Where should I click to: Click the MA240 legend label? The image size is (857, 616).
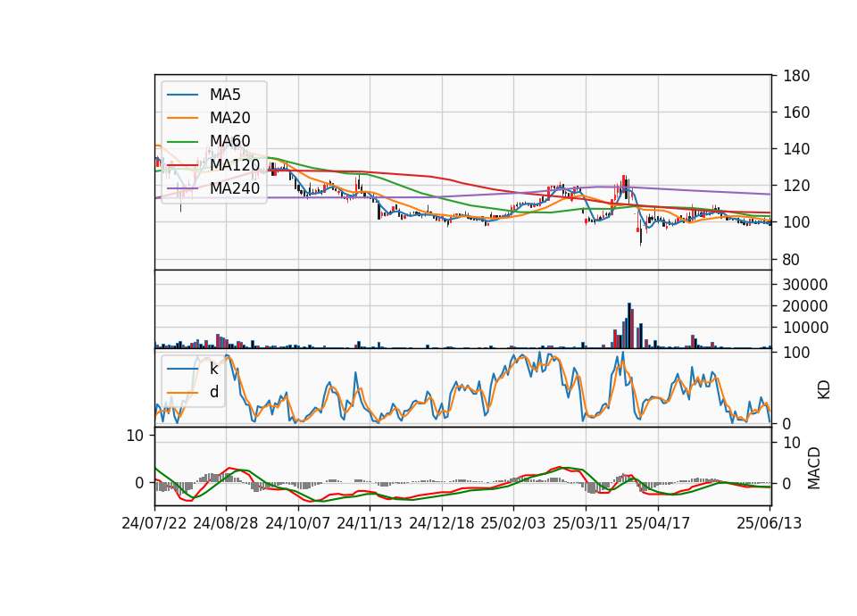[x=235, y=188]
